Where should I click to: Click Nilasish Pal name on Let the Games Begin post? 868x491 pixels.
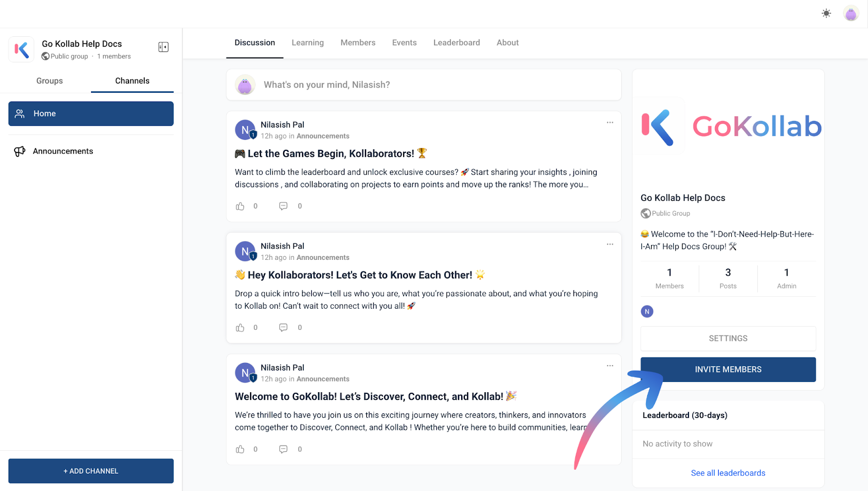pyautogui.click(x=282, y=125)
